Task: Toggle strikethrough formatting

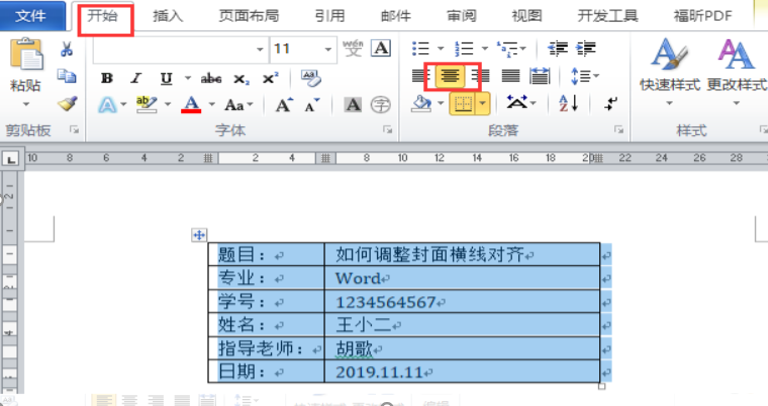Action: 211,78
